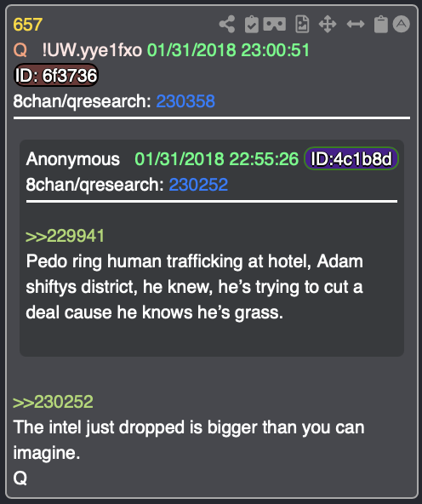This screenshot has height=504, width=422.
Task: Click the Q author name
Action: 20,50
